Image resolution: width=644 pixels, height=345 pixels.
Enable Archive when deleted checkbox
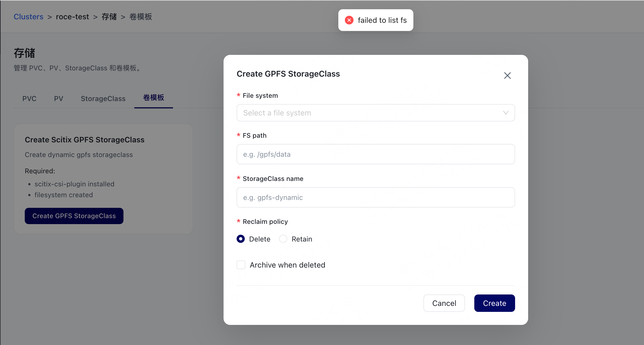[x=241, y=265]
